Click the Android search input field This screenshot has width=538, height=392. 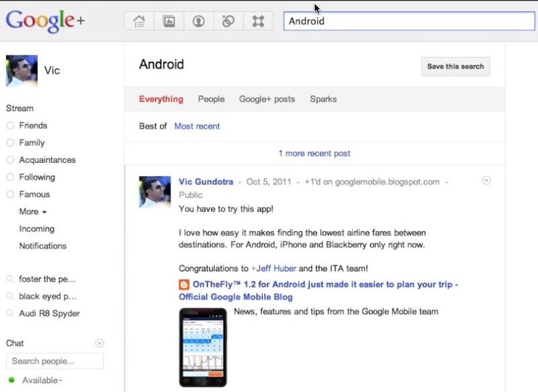[408, 21]
